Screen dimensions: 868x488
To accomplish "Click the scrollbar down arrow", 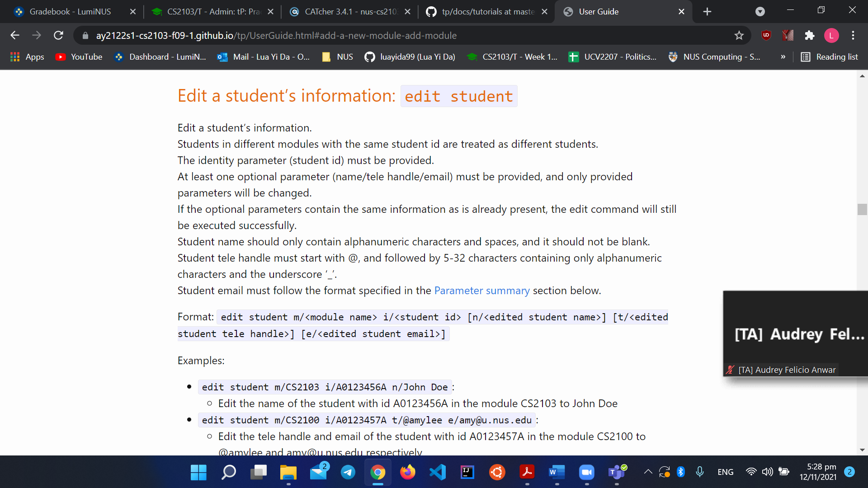I will (x=862, y=450).
